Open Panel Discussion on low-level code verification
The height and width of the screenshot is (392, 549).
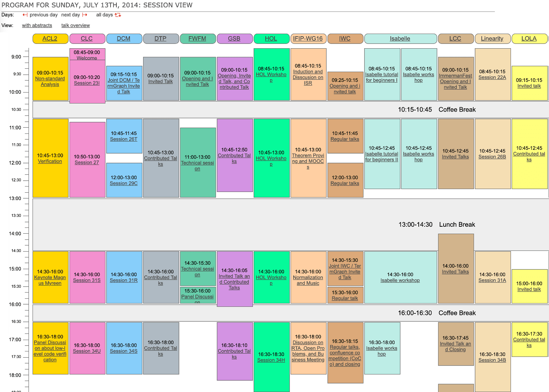tap(50, 351)
